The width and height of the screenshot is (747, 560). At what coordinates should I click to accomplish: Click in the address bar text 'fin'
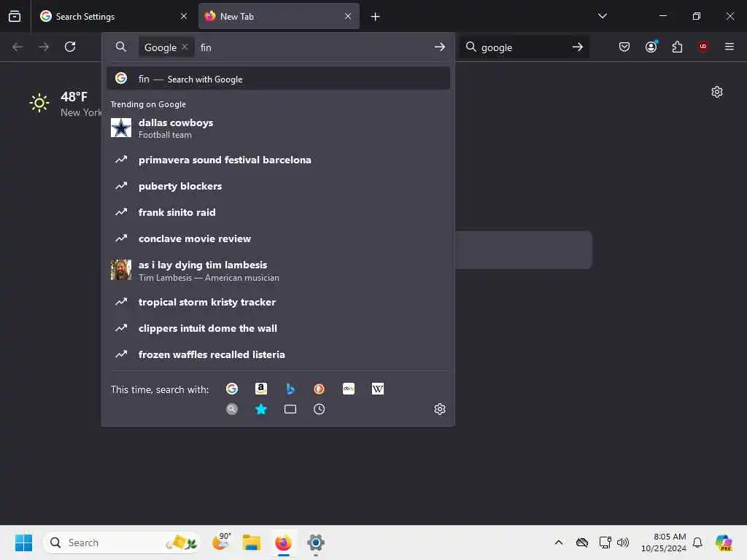pos(206,47)
